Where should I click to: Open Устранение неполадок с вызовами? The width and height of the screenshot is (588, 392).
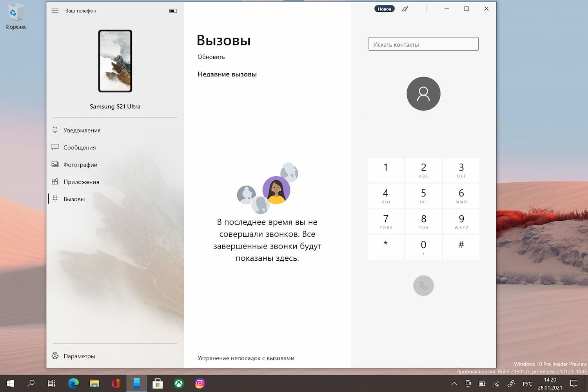pyautogui.click(x=246, y=358)
